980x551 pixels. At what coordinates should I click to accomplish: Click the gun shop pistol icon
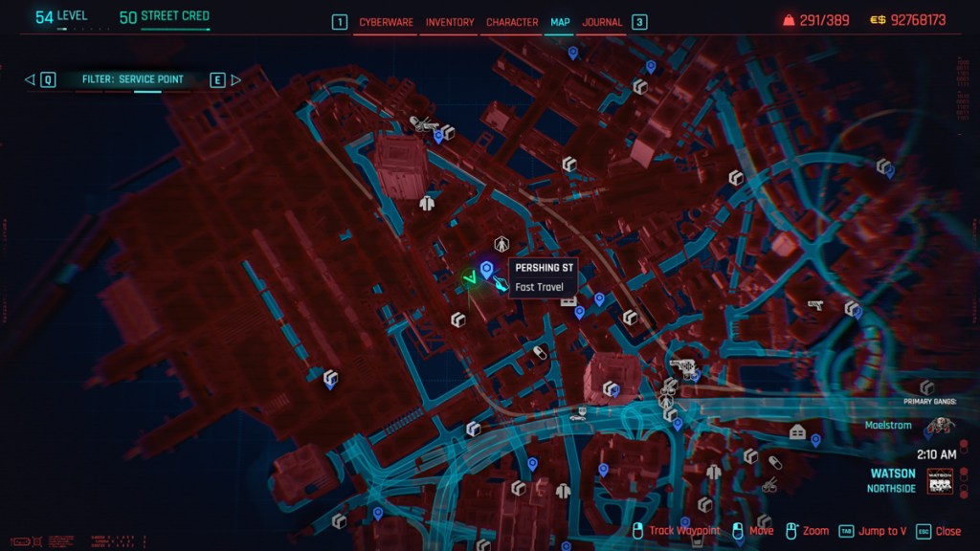pos(815,305)
